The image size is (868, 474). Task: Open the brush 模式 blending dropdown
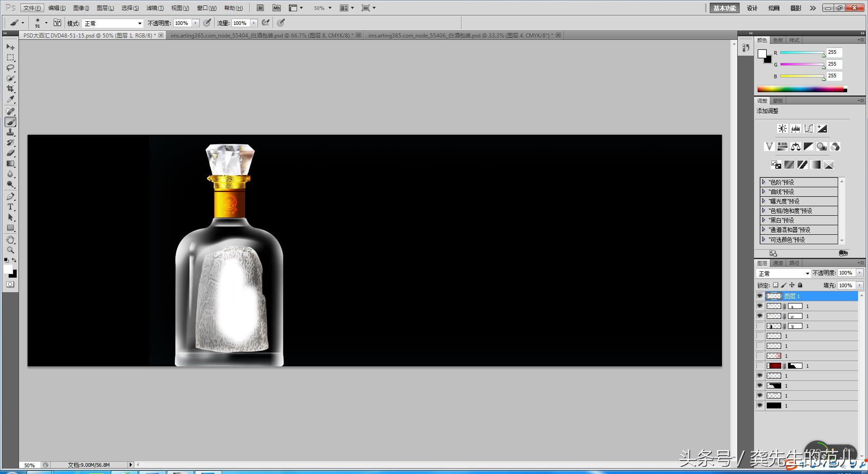[x=113, y=23]
